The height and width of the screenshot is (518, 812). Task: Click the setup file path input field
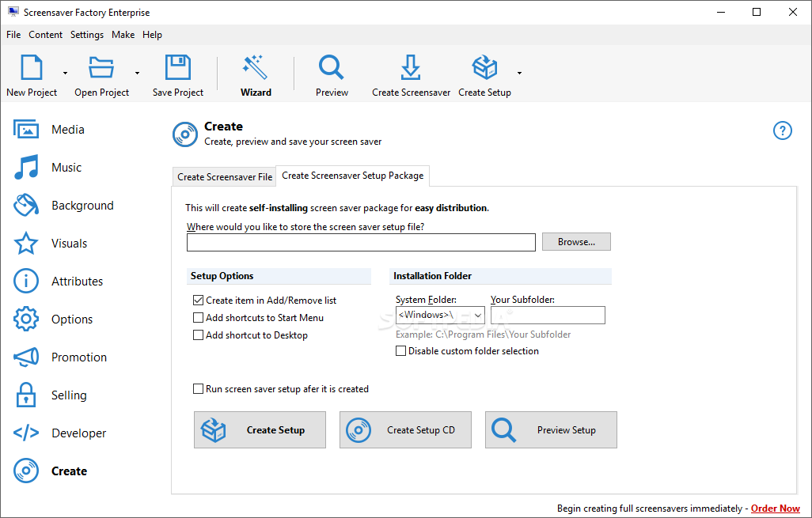[361, 242]
